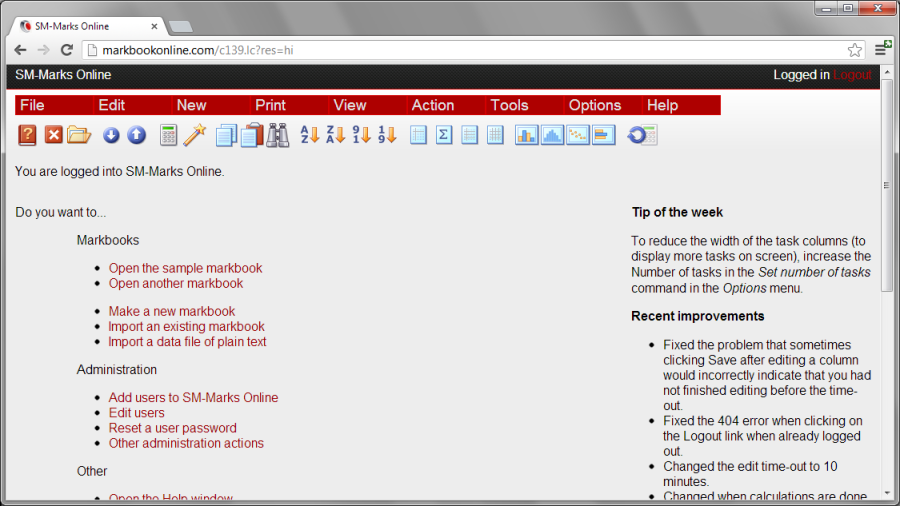Click the calculator icon
This screenshot has height=506, width=900.
[x=168, y=135]
